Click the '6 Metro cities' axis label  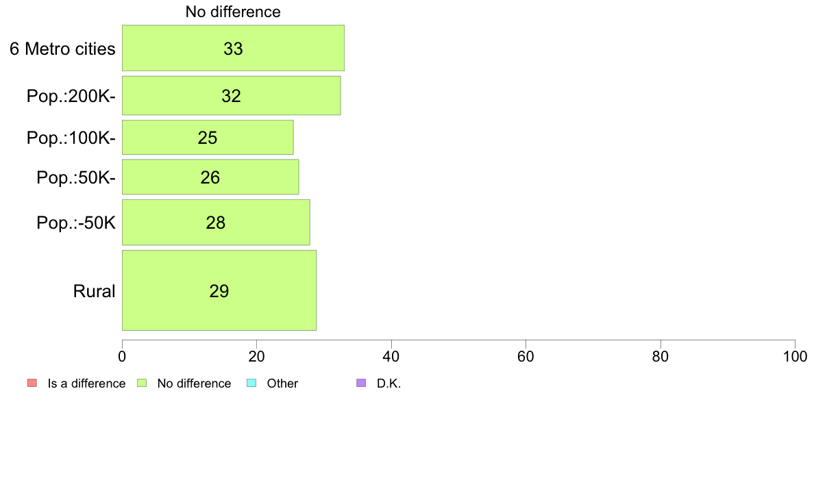tap(62, 48)
